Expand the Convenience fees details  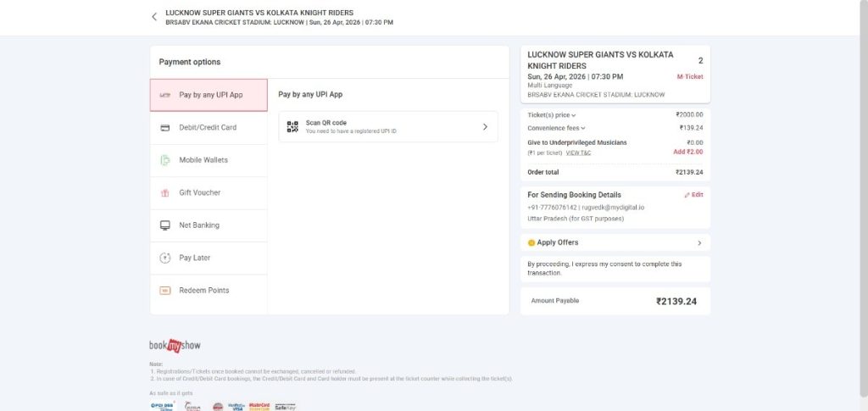[x=557, y=128]
